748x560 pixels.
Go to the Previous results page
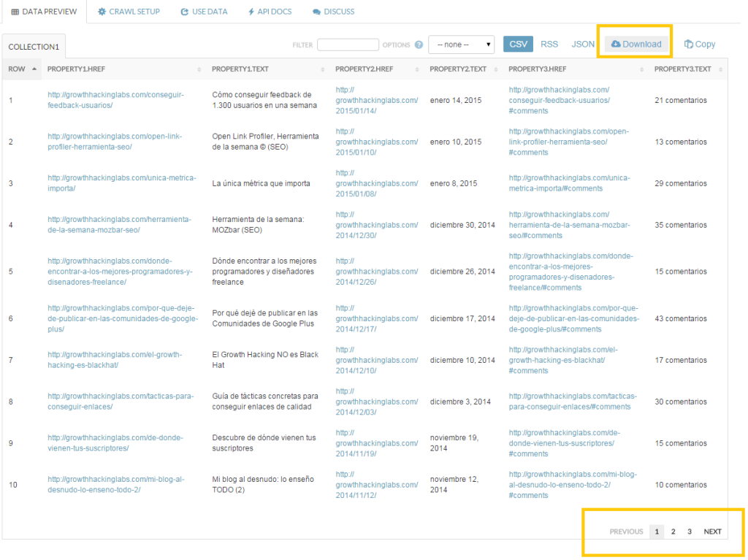pos(626,532)
